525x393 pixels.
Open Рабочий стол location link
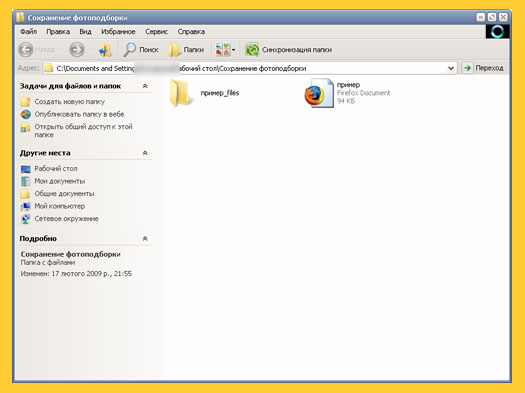pos(56,169)
